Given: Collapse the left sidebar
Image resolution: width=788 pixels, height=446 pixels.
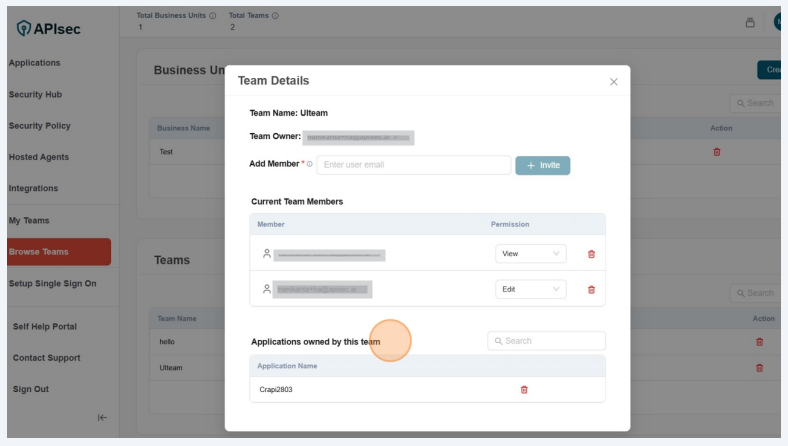Looking at the screenshot, I should [102, 418].
